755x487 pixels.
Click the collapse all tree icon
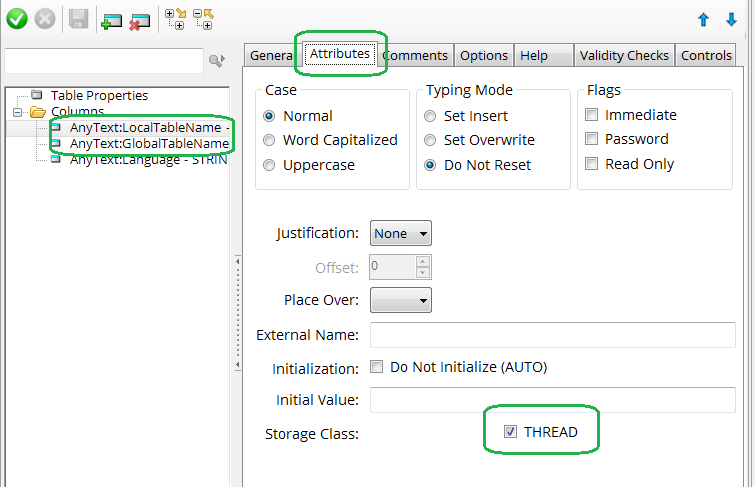click(x=202, y=18)
